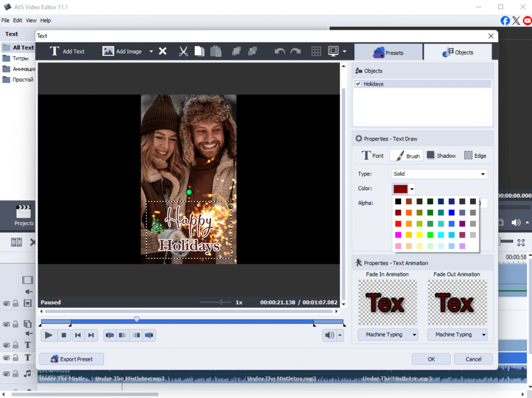Click the Paste clipboard icon
The height and width of the screenshot is (398, 532).
click(216, 51)
